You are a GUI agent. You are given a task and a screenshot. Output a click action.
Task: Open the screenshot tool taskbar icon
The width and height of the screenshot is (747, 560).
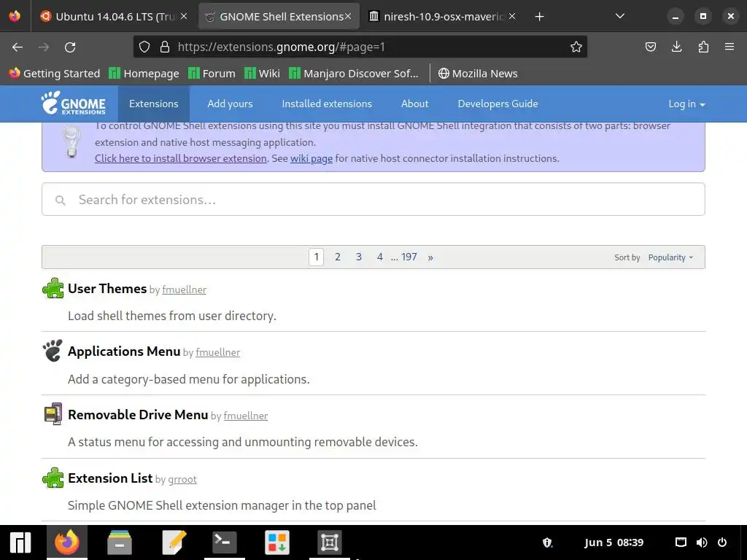330,542
